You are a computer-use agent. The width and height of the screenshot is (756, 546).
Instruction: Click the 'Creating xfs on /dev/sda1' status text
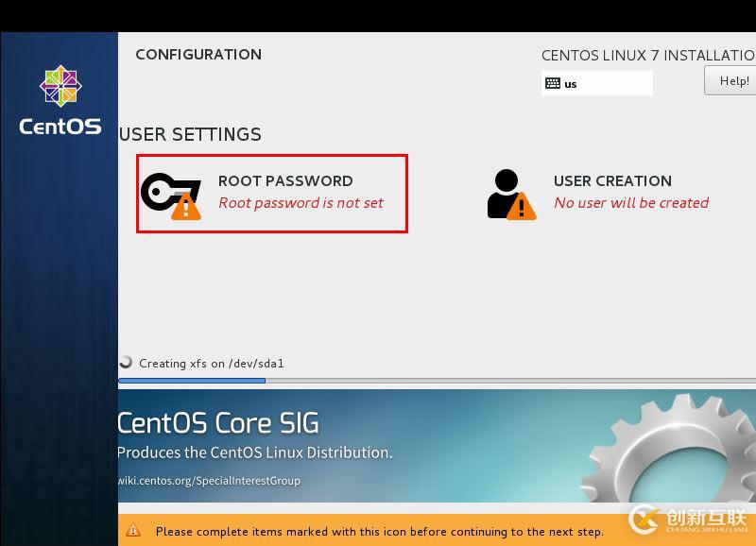(212, 363)
